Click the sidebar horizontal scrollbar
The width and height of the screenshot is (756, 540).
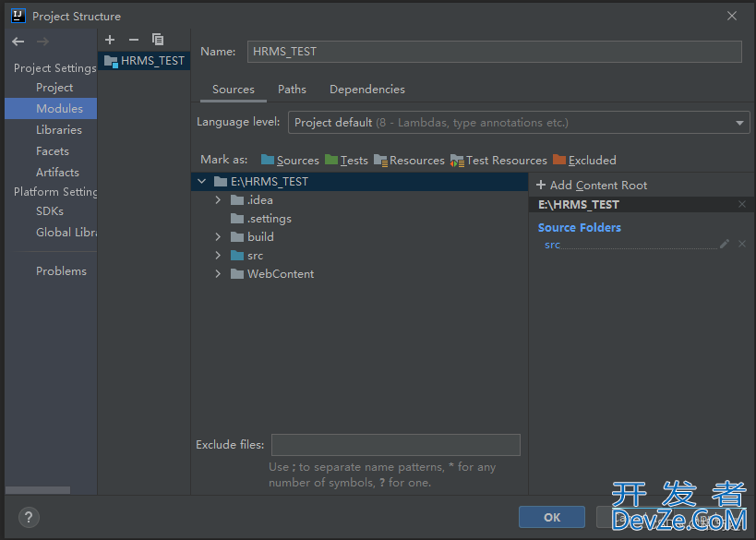pyautogui.click(x=38, y=490)
